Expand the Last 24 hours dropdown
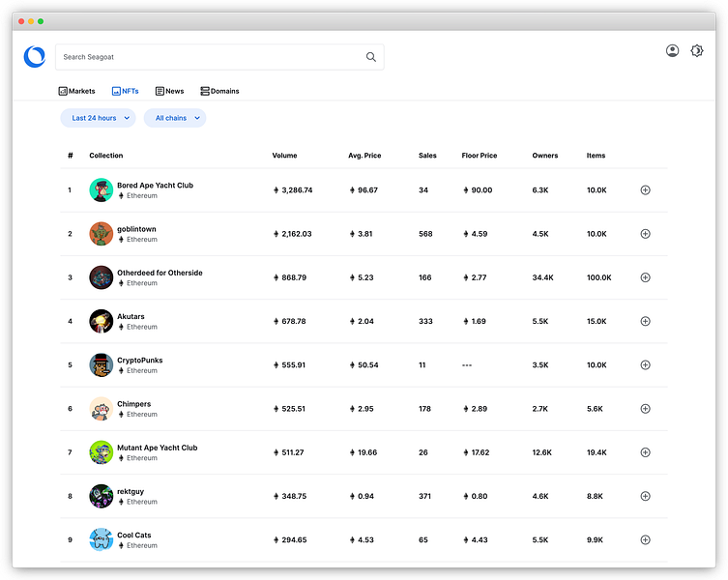This screenshot has width=728, height=580. point(98,118)
